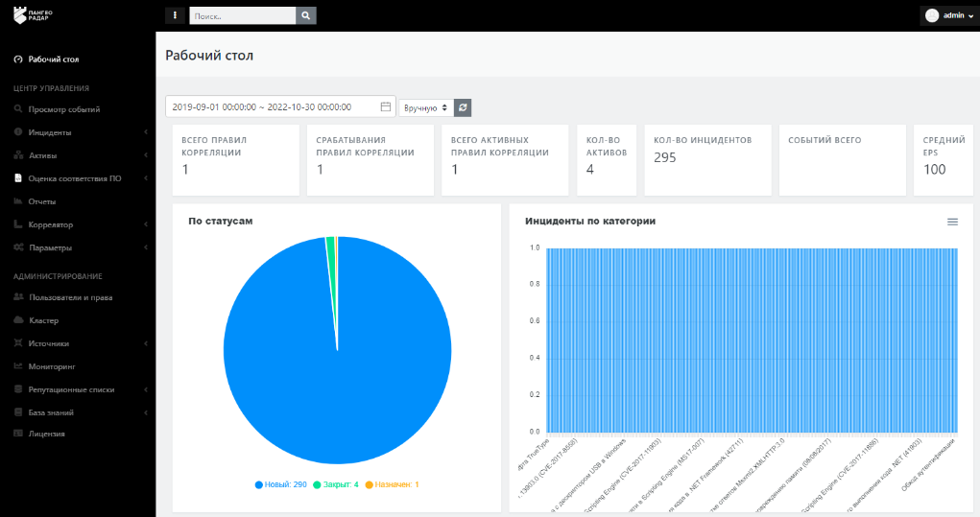Click the date range input field
980x517 pixels.
(280, 106)
